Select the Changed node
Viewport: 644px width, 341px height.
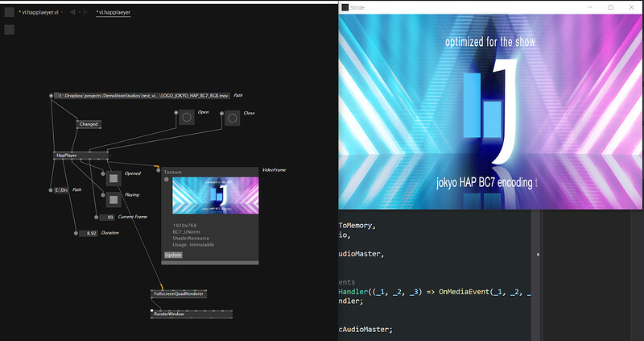[89, 124]
